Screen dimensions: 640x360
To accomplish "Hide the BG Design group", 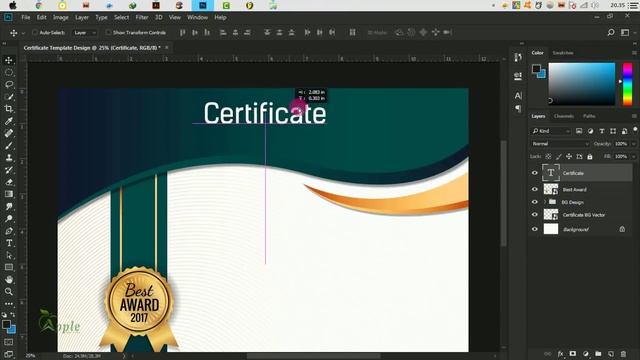I will coord(535,202).
